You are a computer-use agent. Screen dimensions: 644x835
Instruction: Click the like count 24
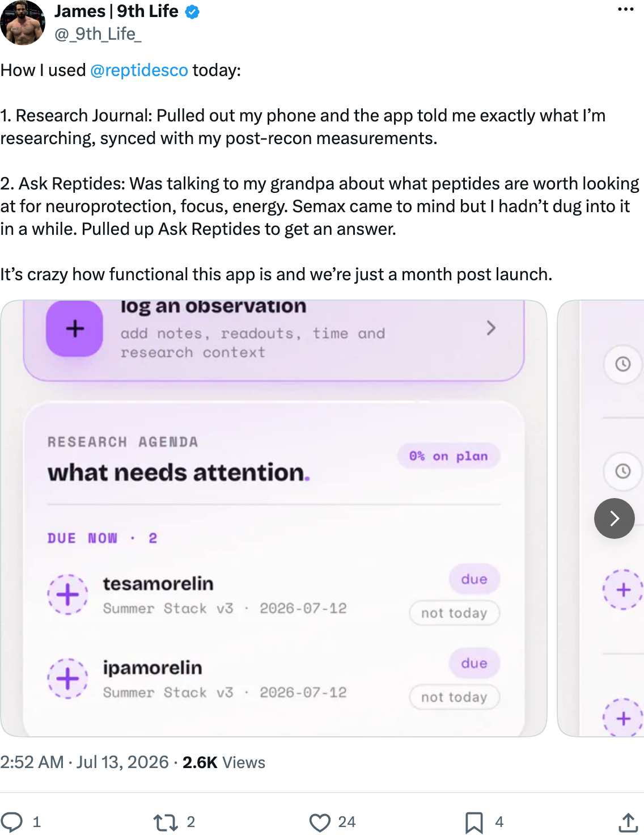point(346,822)
